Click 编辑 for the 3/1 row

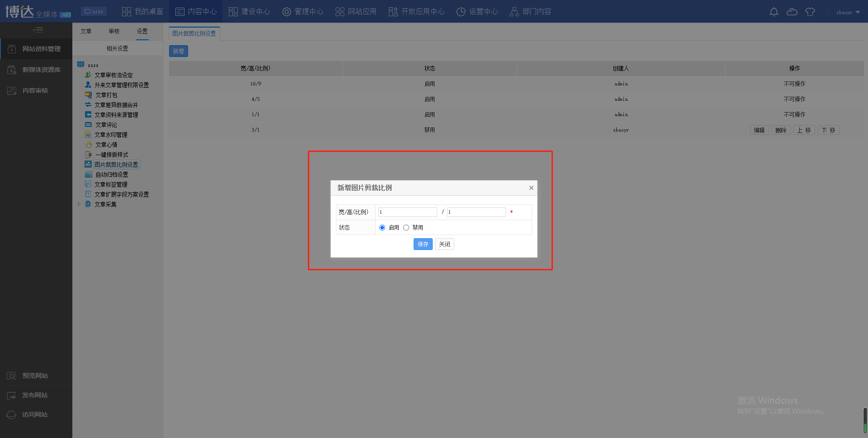click(x=759, y=130)
